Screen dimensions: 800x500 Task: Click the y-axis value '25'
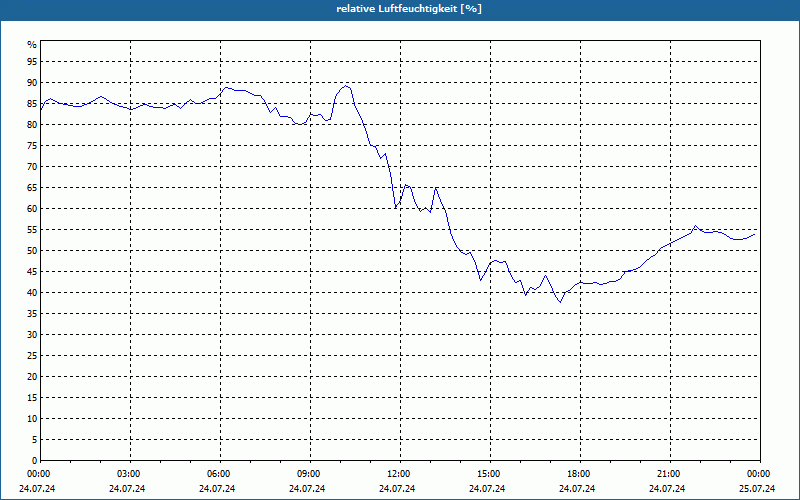pos(32,356)
